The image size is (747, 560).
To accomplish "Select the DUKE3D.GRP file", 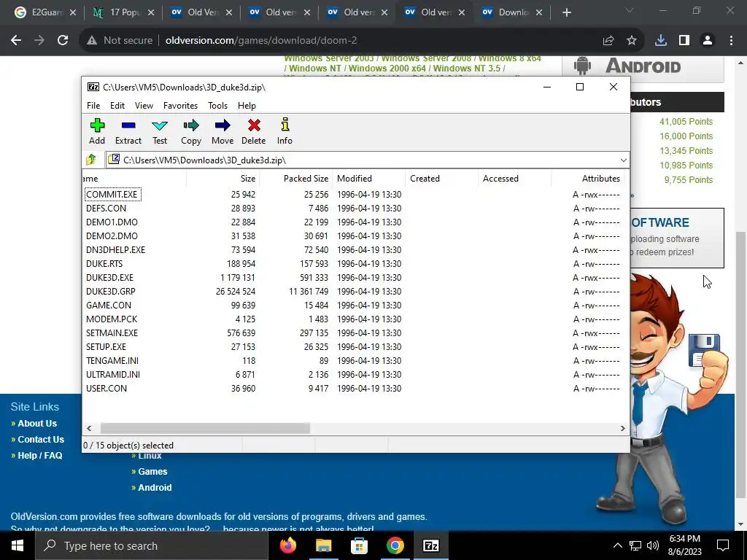I will point(352,291).
